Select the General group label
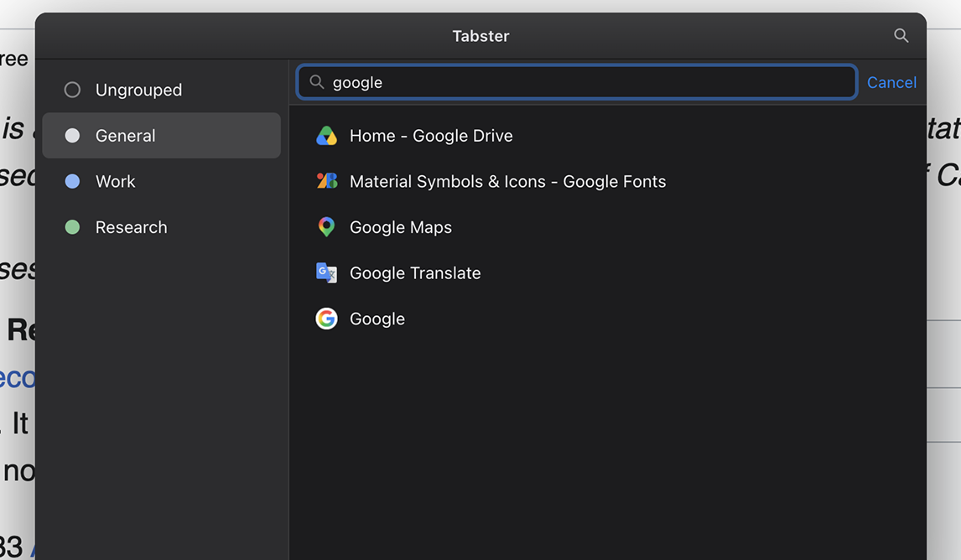This screenshot has height=560, width=961. [x=126, y=136]
